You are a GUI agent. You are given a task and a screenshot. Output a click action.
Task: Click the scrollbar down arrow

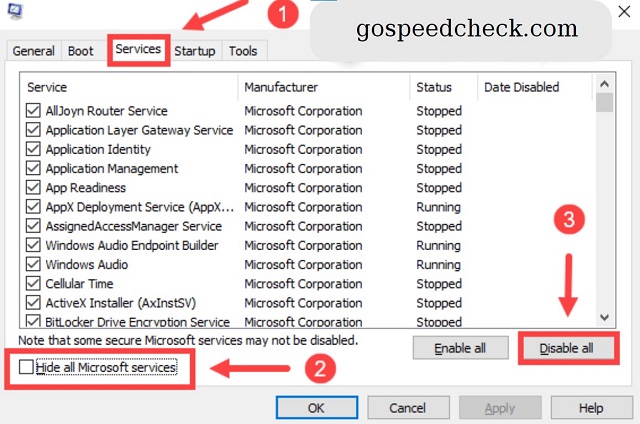coord(604,317)
